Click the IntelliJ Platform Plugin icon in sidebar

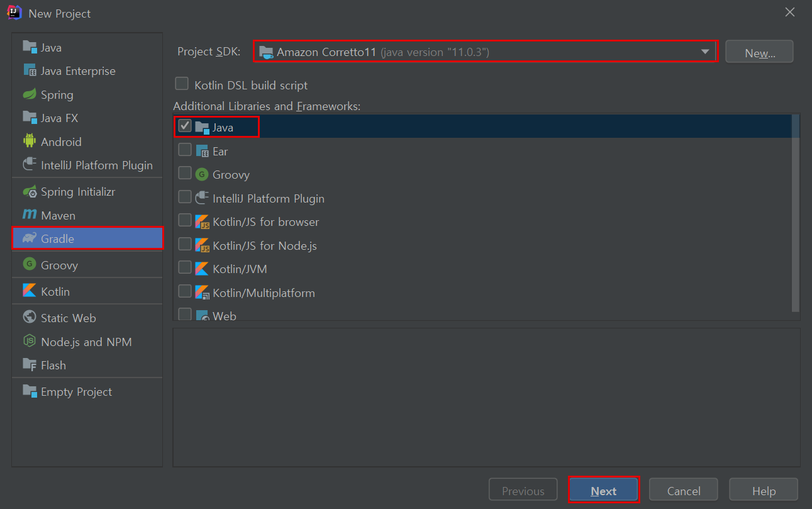click(30, 165)
